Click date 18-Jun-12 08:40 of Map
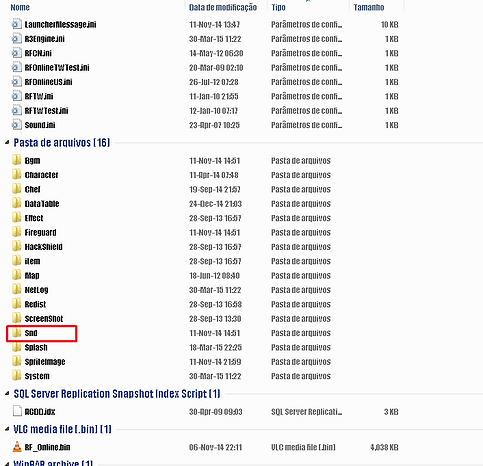Image resolution: width=483 pixels, height=466 pixels. [214, 276]
